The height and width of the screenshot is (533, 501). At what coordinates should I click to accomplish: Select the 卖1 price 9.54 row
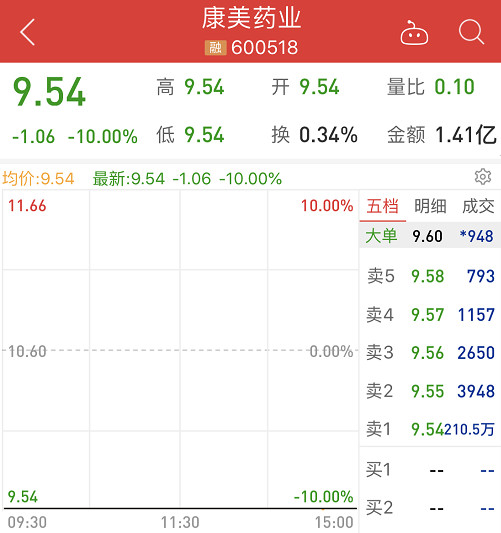tap(430, 429)
